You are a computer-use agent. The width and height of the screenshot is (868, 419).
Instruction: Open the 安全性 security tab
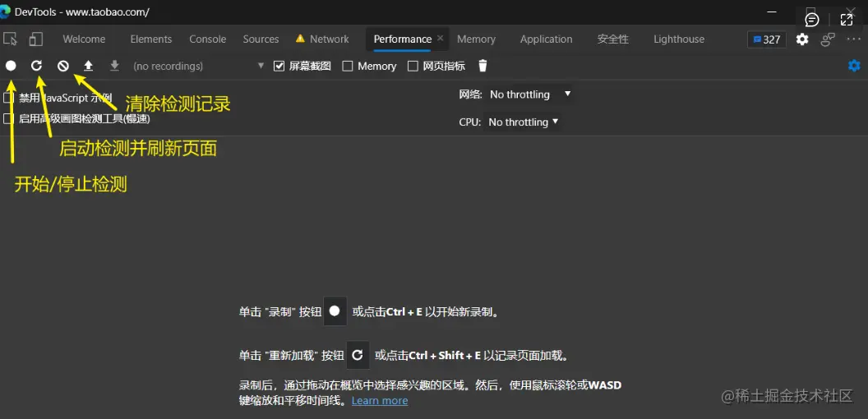(x=613, y=39)
